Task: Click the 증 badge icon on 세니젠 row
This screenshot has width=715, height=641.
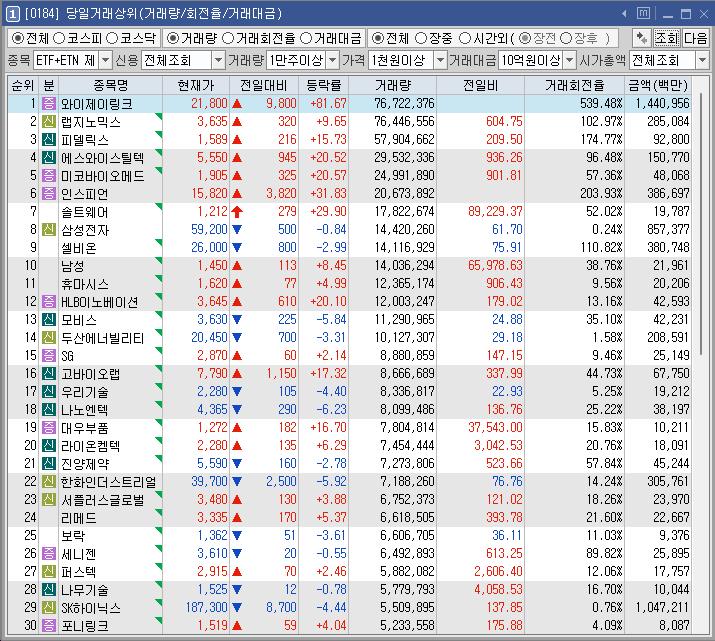Action: pos(49,553)
